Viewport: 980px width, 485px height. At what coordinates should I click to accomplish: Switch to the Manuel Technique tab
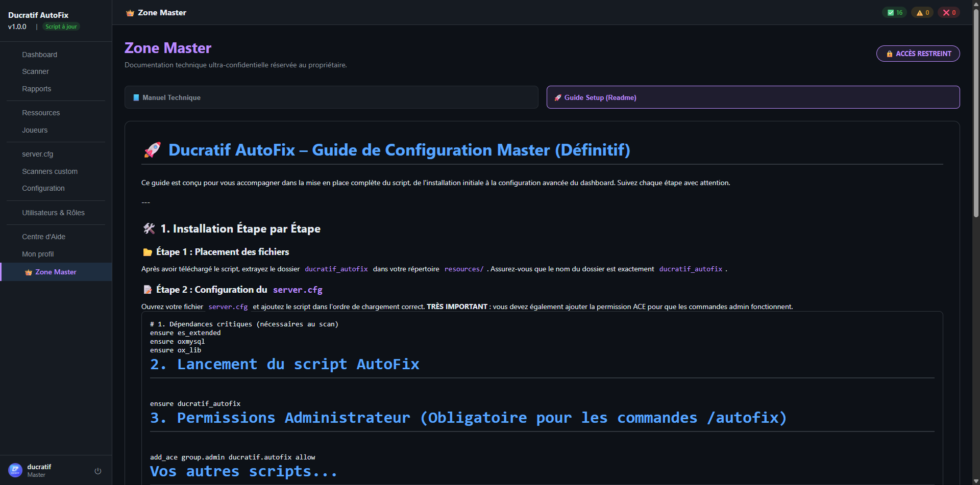click(x=331, y=97)
